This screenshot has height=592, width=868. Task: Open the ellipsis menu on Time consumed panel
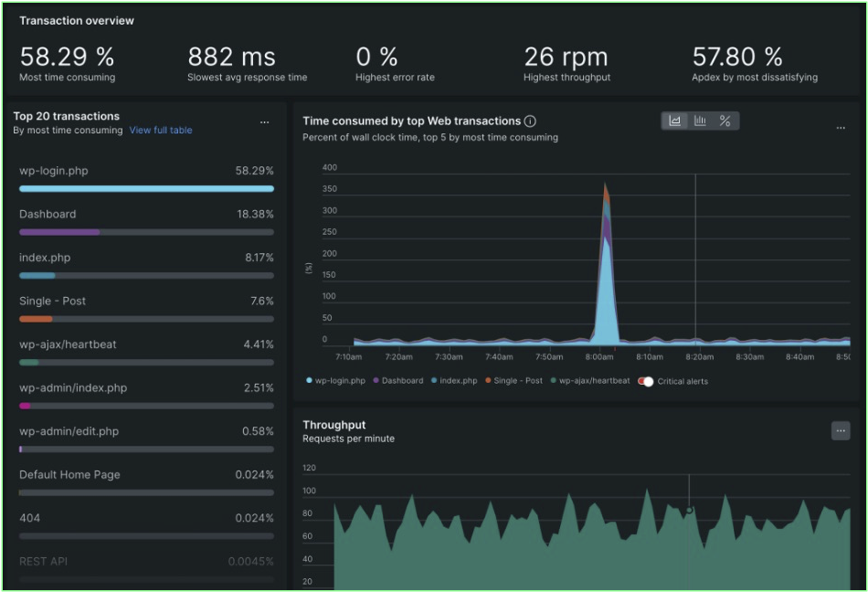(x=841, y=128)
